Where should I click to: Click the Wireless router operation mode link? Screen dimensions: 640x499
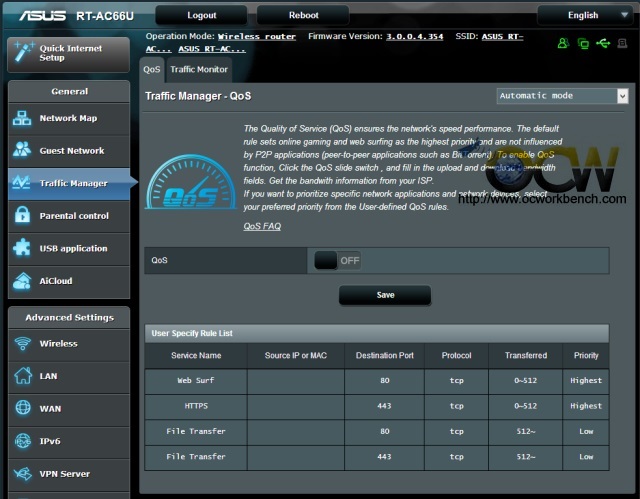coord(257,36)
